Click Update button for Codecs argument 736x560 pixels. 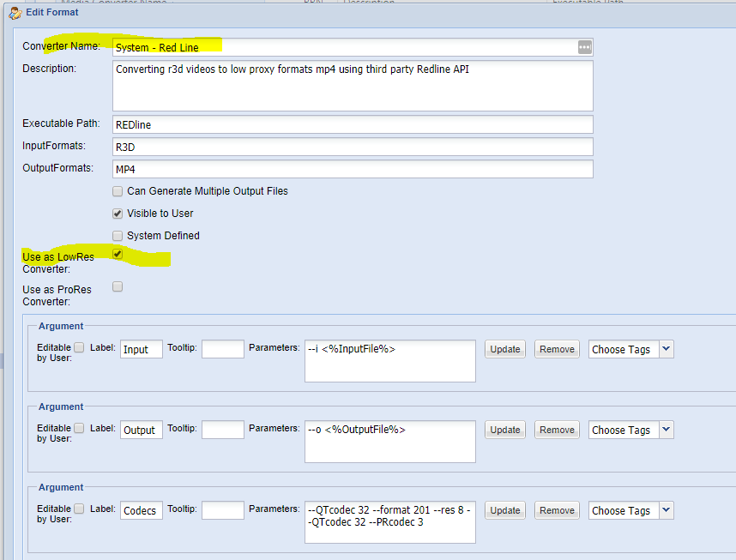pyautogui.click(x=505, y=511)
